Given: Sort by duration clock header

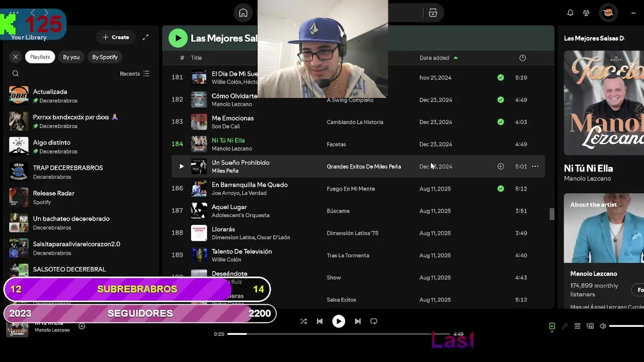Looking at the screenshot, I should click(x=522, y=58).
